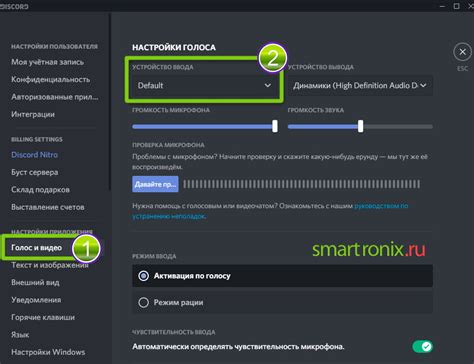This screenshot has height=364, width=474.
Task: Open Конфиденциальность settings
Action: pos(51,80)
